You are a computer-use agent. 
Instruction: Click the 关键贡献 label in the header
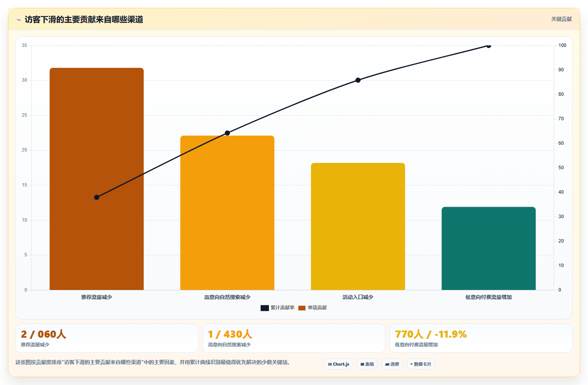click(561, 19)
